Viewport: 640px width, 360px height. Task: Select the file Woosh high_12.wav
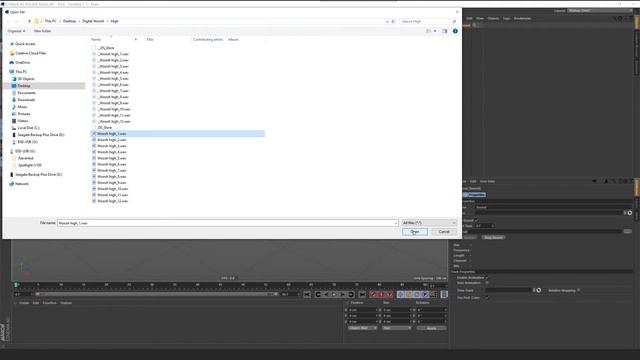coord(112,201)
